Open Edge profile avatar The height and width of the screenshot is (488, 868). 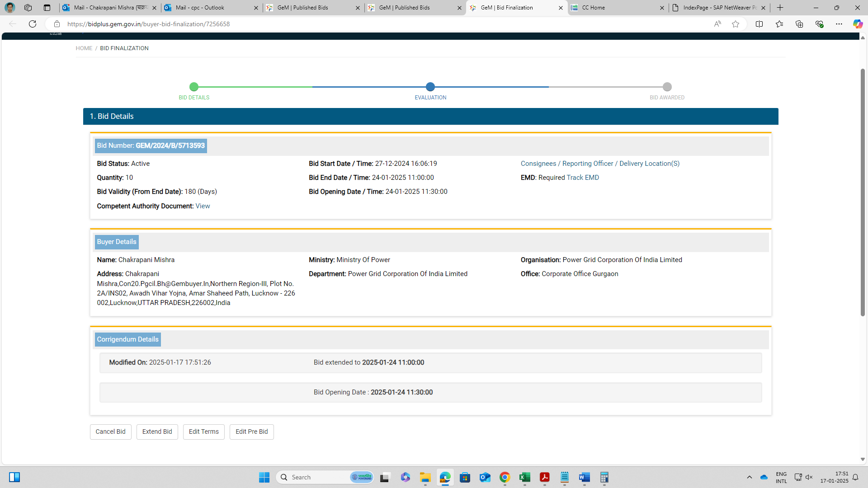pyautogui.click(x=9, y=8)
